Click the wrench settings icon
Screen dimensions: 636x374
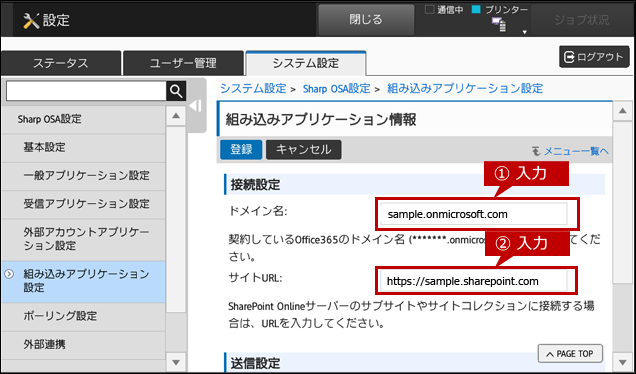pyautogui.click(x=31, y=20)
